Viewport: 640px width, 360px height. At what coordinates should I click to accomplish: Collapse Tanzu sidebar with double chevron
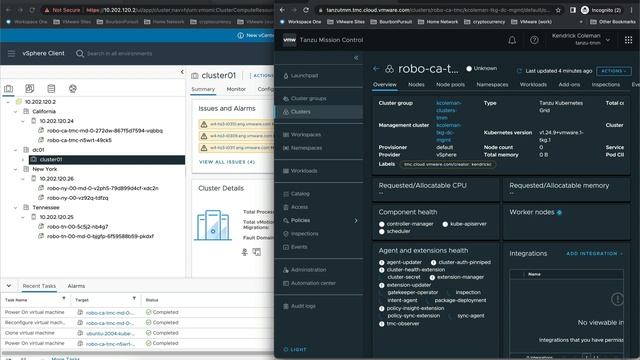356,58
